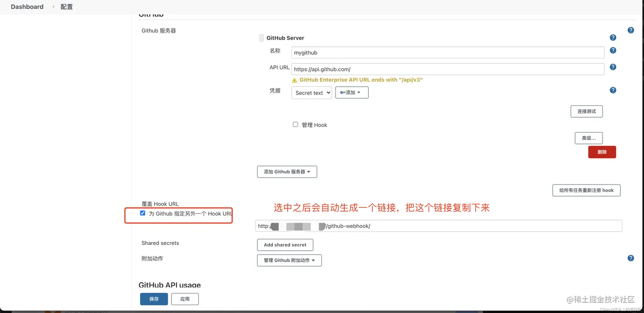Viewport: 644px width, 313px height.
Task: Grab the GitHub Server drag handle icon
Action: coord(262,38)
